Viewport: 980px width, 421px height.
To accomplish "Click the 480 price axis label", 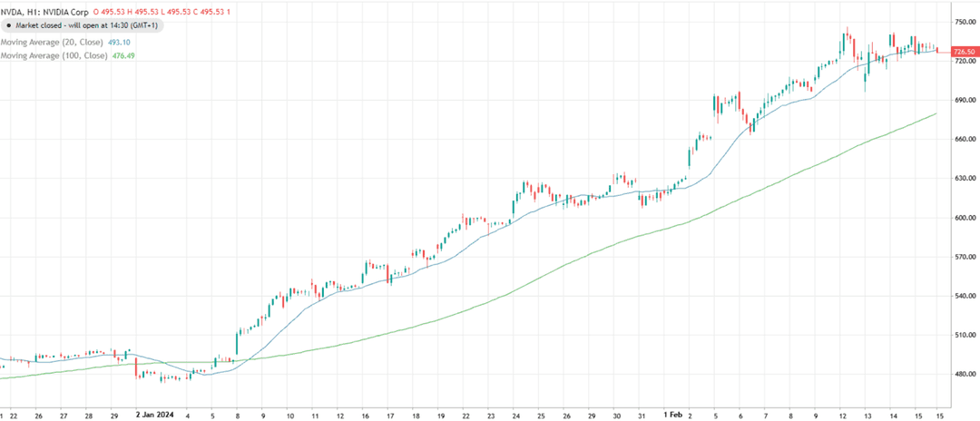I will (x=962, y=375).
